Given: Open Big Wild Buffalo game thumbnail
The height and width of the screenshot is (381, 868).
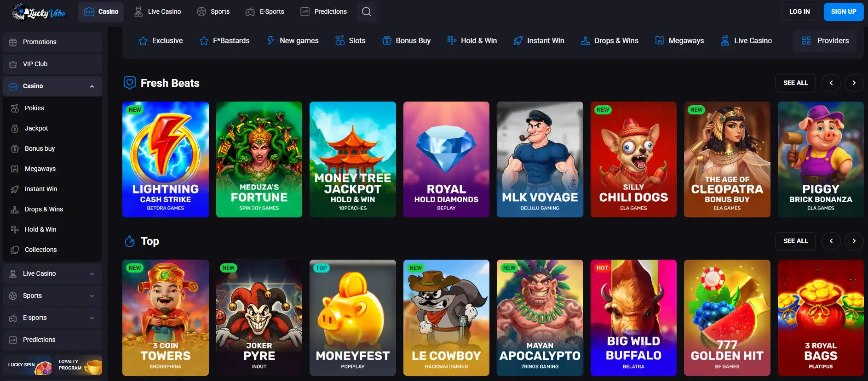Looking at the screenshot, I should pos(633,318).
